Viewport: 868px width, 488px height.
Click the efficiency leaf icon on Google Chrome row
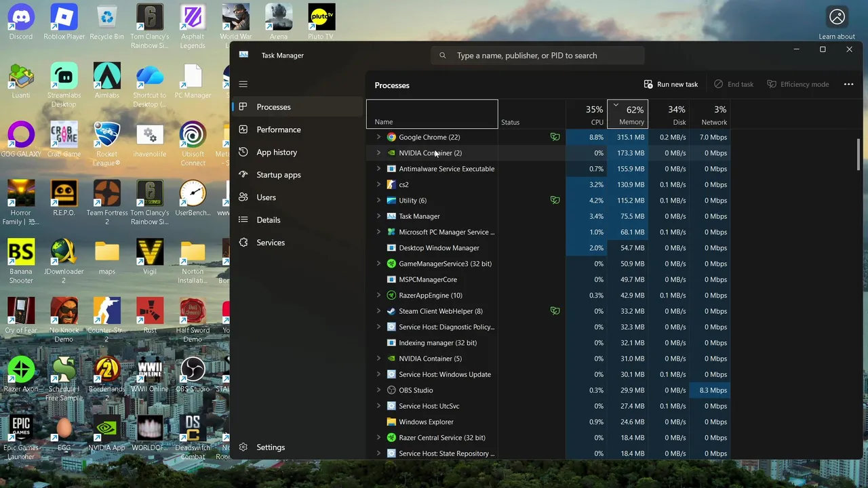click(x=555, y=137)
